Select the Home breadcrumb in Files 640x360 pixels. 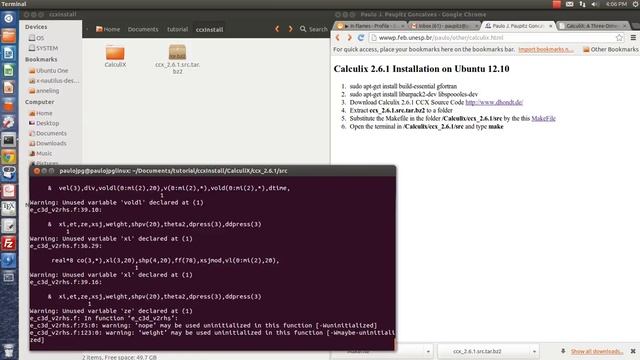tap(108, 29)
